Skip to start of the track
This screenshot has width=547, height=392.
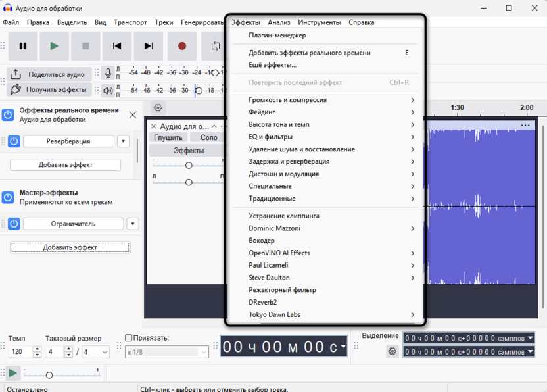click(117, 46)
